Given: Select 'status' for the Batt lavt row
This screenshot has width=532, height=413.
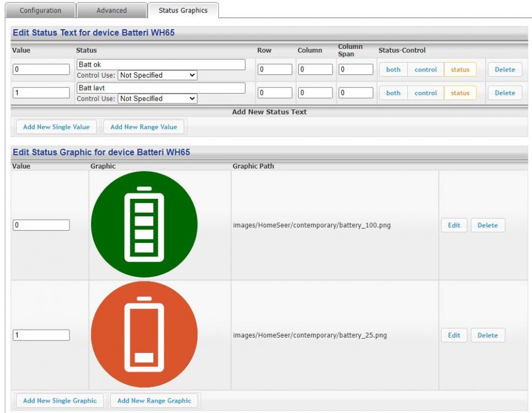Looking at the screenshot, I should tap(460, 93).
